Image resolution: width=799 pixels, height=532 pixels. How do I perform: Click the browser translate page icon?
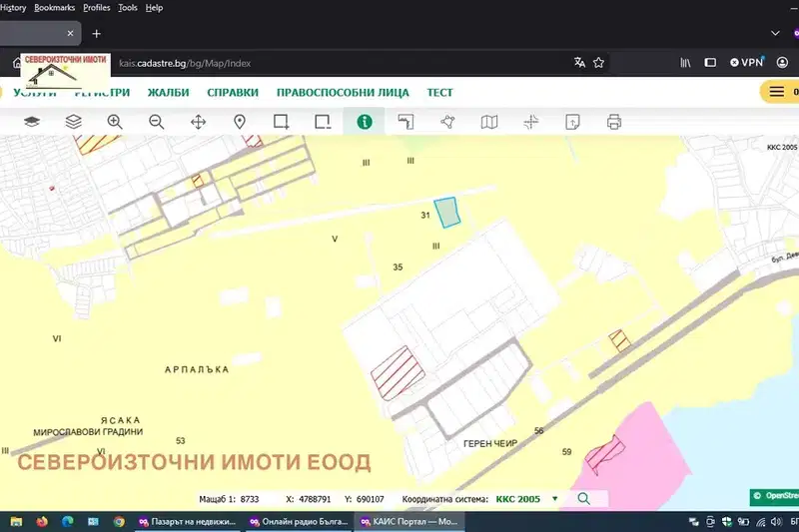[x=579, y=63]
